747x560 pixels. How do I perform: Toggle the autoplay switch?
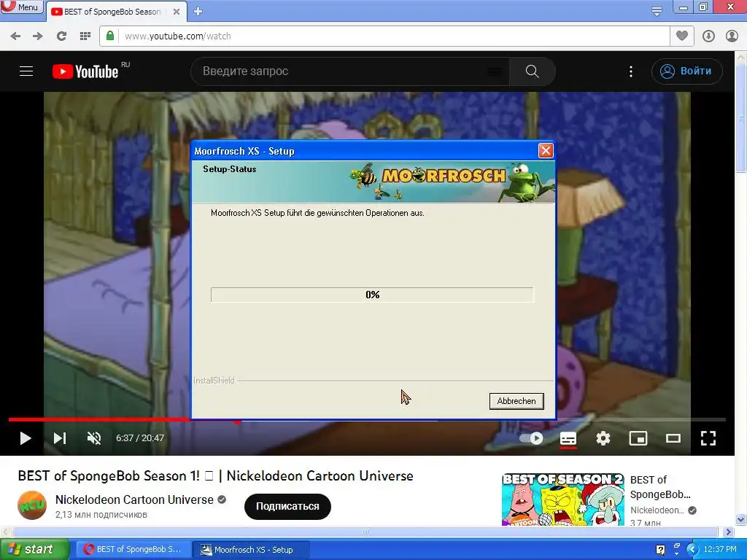(x=531, y=438)
